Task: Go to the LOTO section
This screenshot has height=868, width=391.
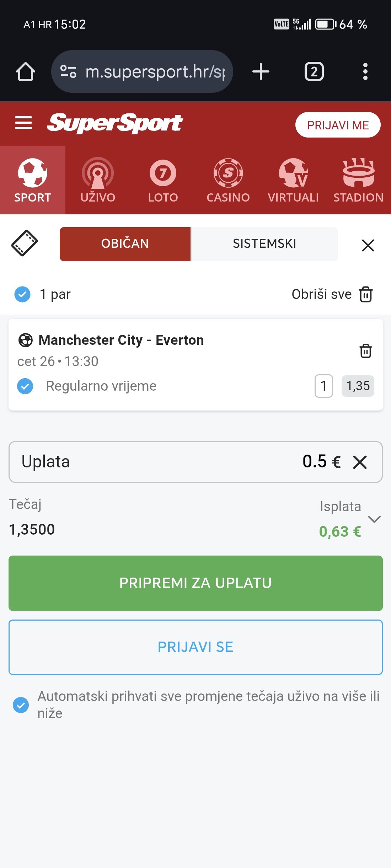Action: pyautogui.click(x=163, y=180)
